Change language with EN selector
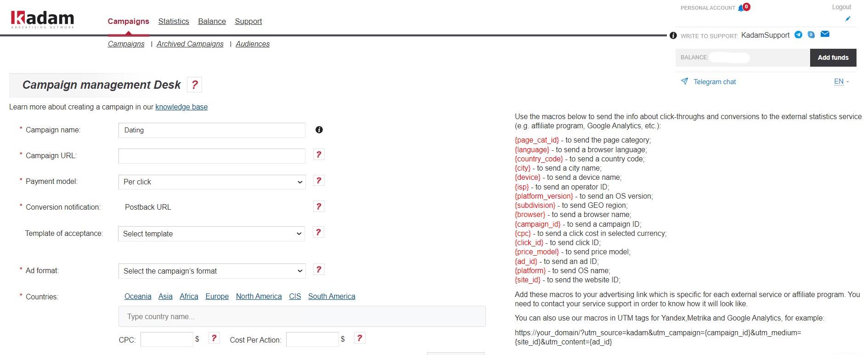The image size is (868, 355). 841,81
